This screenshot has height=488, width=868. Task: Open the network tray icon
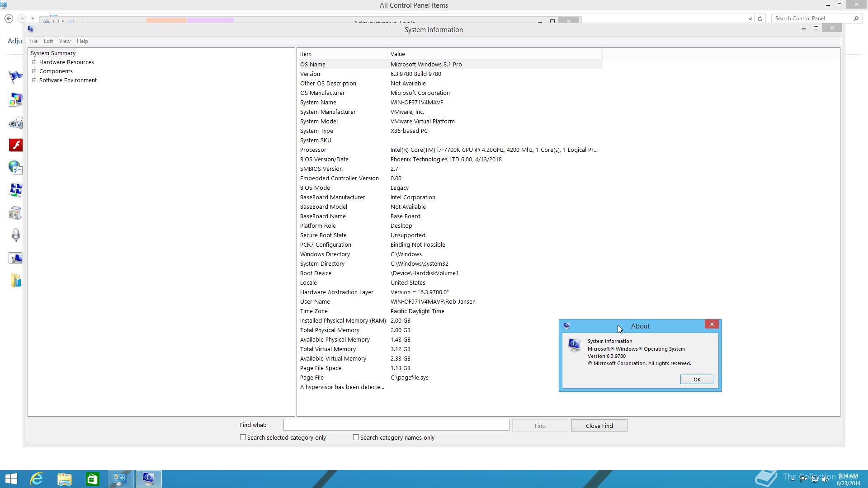point(815,479)
